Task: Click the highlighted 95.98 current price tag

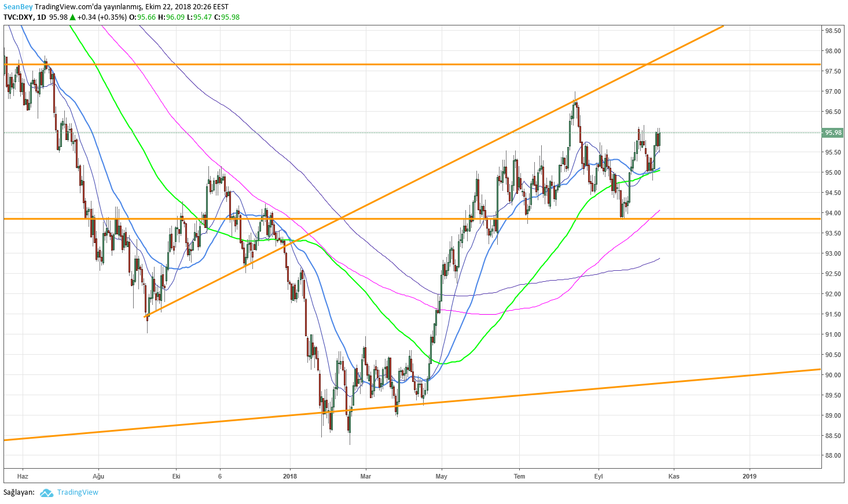Action: click(833, 133)
